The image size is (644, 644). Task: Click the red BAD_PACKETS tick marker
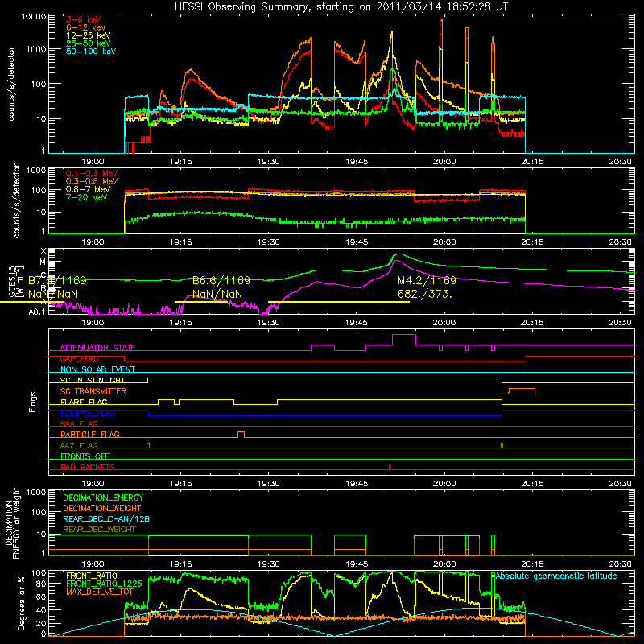click(390, 467)
